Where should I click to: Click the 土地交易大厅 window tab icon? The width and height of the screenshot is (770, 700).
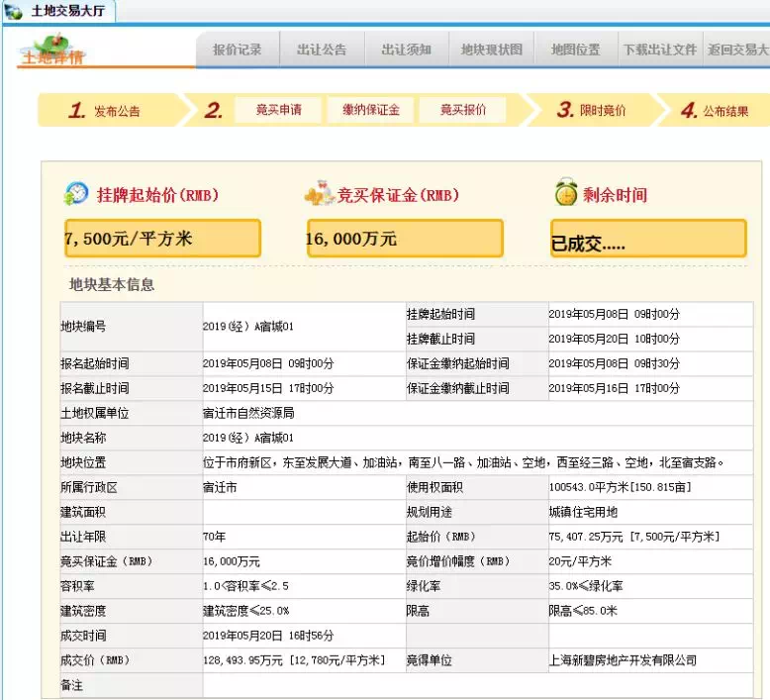pos(13,12)
